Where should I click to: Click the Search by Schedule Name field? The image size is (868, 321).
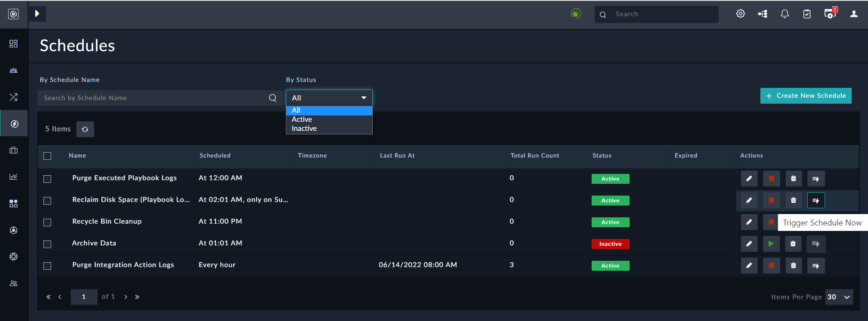154,98
